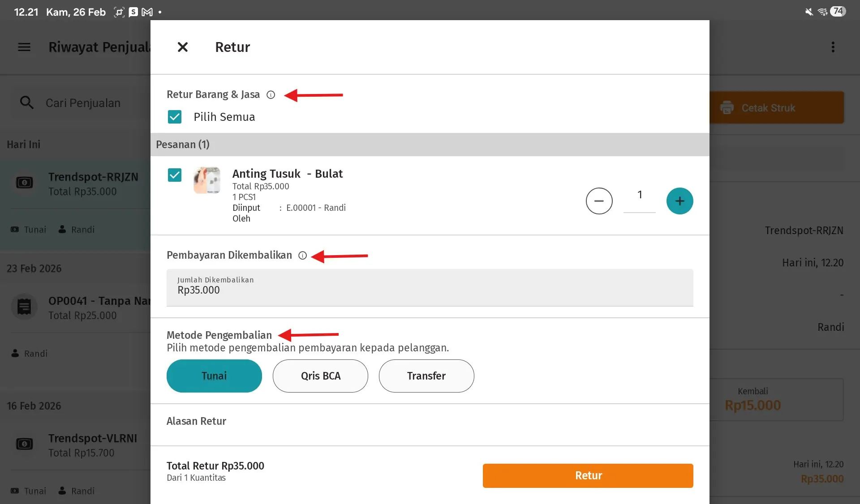Decrease return quantity with minus icon
This screenshot has height=504, width=860.
click(x=599, y=201)
